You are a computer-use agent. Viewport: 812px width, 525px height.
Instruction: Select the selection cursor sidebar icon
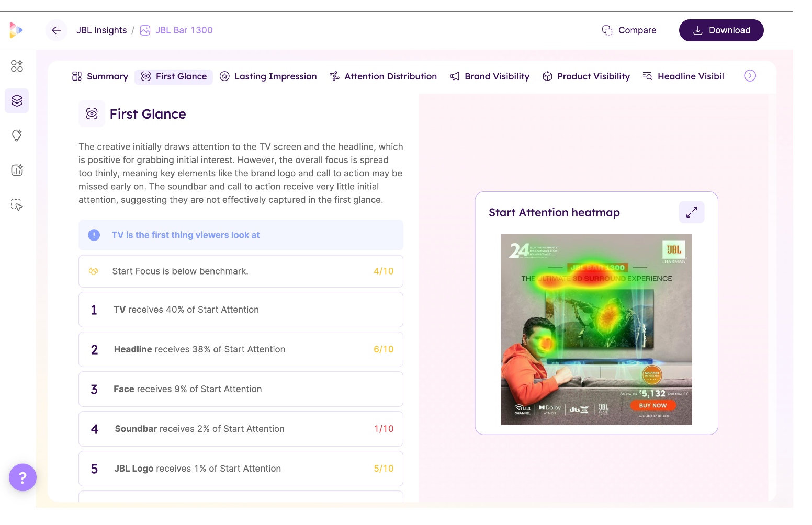pos(17,204)
